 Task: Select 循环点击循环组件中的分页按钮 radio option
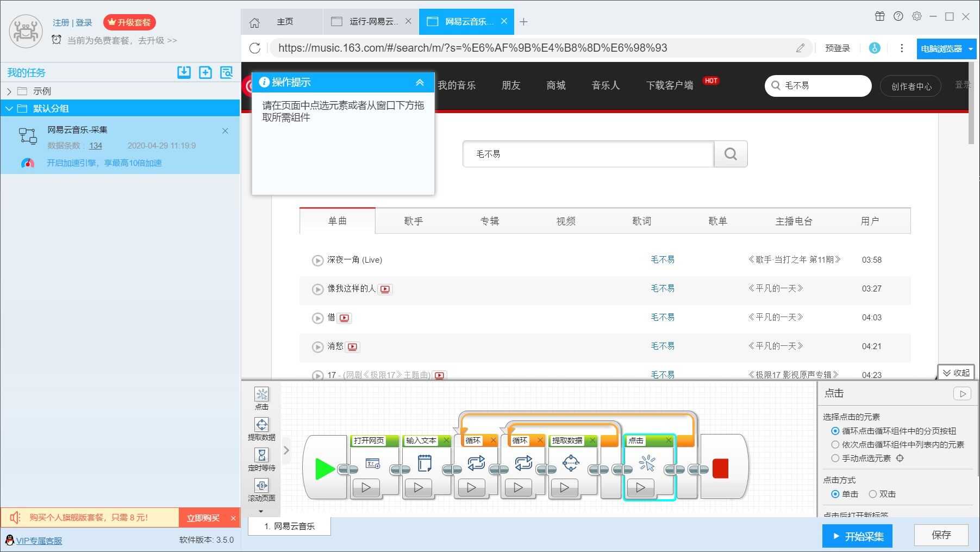pyautogui.click(x=835, y=431)
